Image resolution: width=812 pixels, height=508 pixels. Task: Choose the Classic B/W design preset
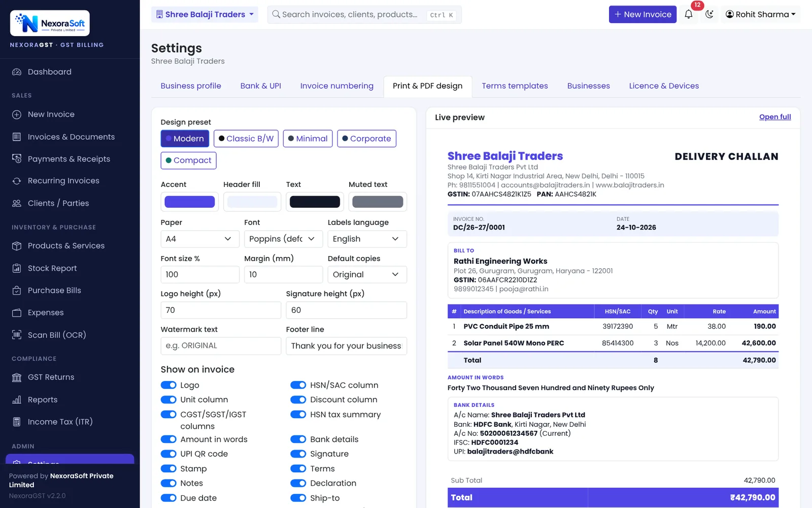tap(246, 139)
